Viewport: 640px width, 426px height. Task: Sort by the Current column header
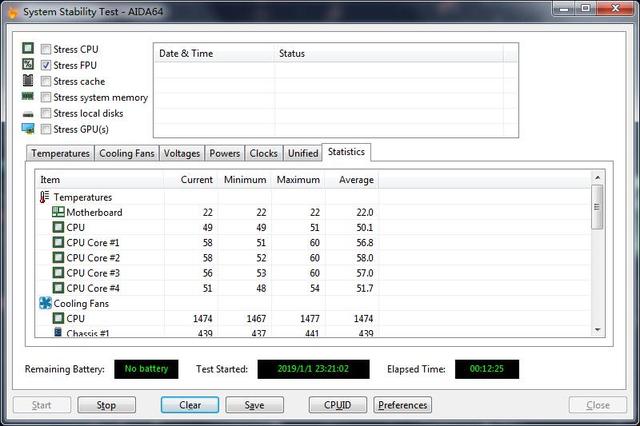191,180
